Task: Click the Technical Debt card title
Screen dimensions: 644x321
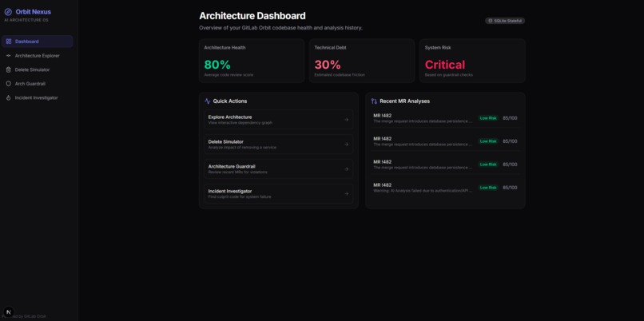Action: click(x=330, y=48)
